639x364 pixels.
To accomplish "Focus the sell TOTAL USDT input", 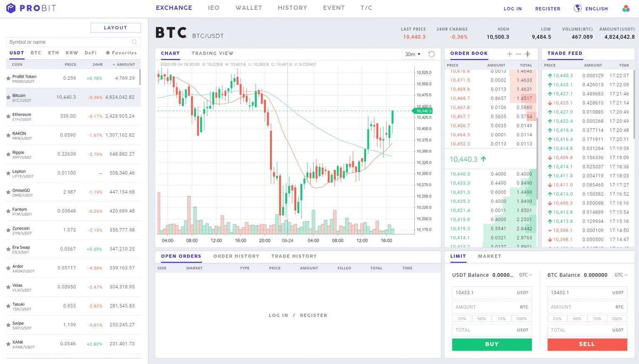I will pyautogui.click(x=587, y=330).
